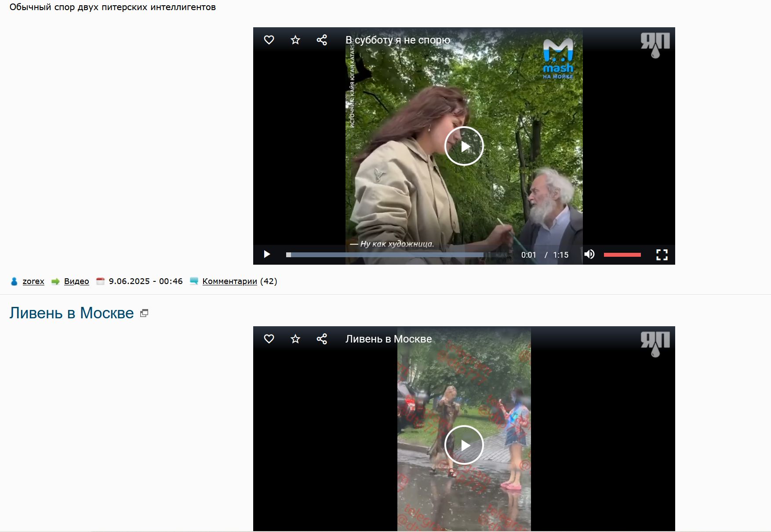Screen dimensions: 771x532
Task: Click the first video's time display 0:01 / 1:15
Action: coord(545,255)
